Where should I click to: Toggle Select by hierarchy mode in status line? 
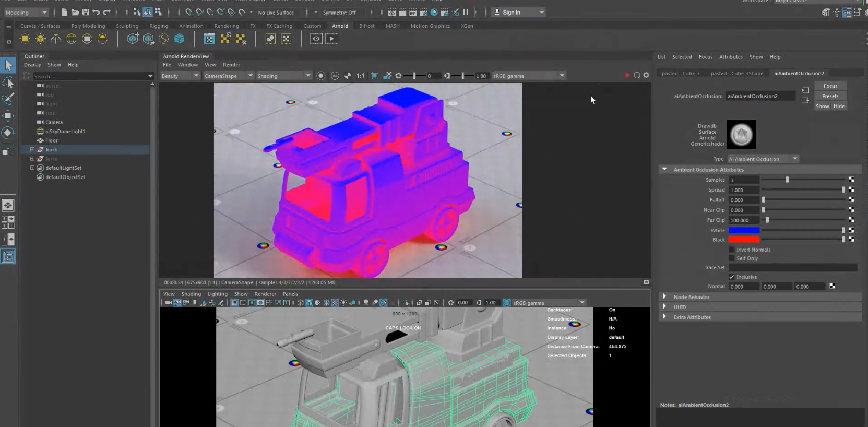click(137, 12)
